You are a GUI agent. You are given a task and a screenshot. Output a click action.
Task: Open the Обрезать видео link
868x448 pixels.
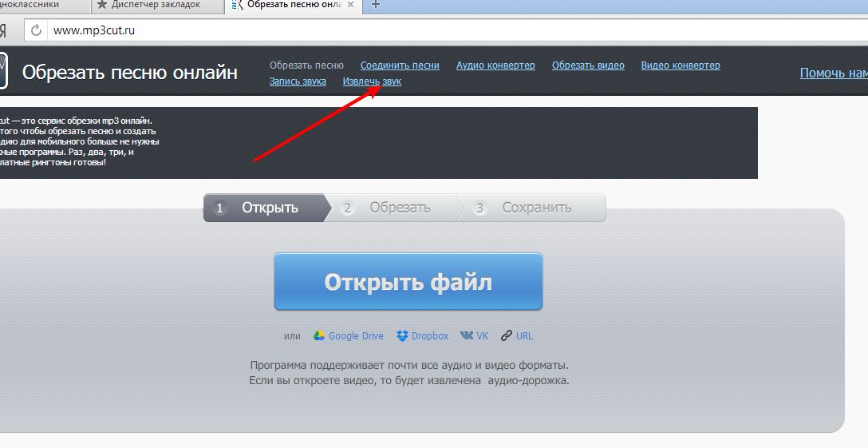[x=588, y=65]
